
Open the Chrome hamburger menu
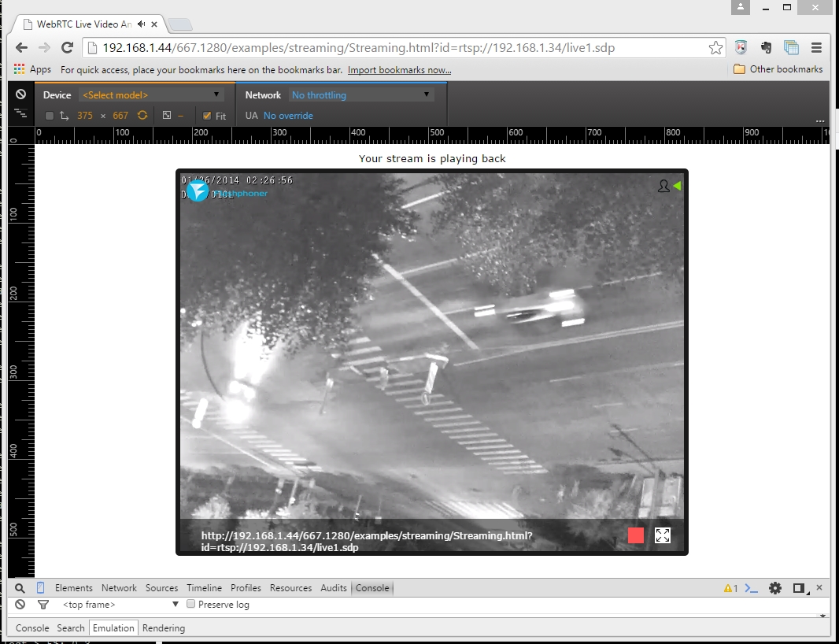(x=816, y=48)
